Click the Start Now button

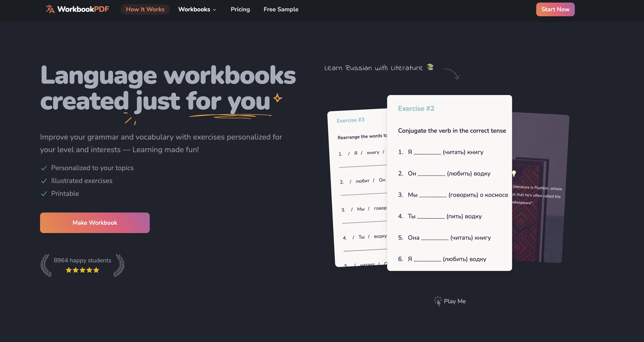pos(555,9)
